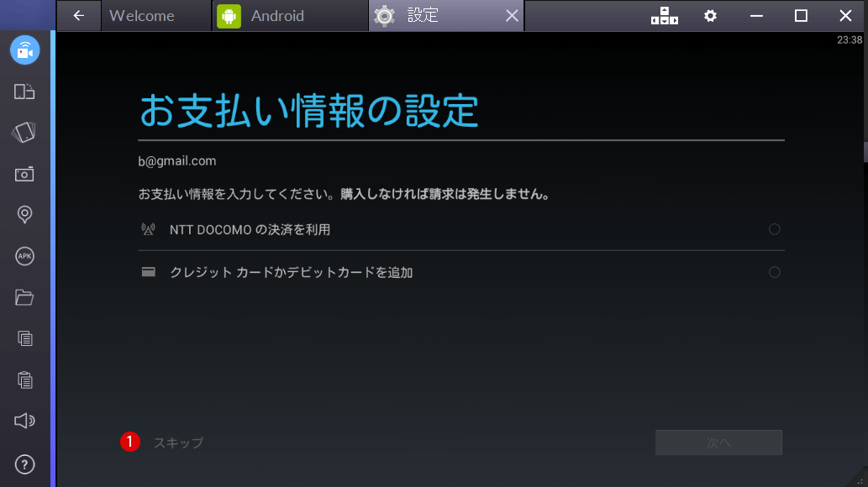Click the お支払い情報の設定 heading
The height and width of the screenshot is (487, 868).
[308, 111]
